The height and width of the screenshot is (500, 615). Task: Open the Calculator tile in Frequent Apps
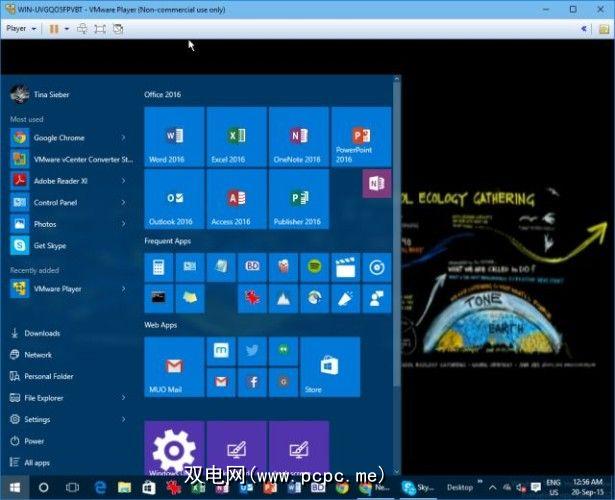158,267
